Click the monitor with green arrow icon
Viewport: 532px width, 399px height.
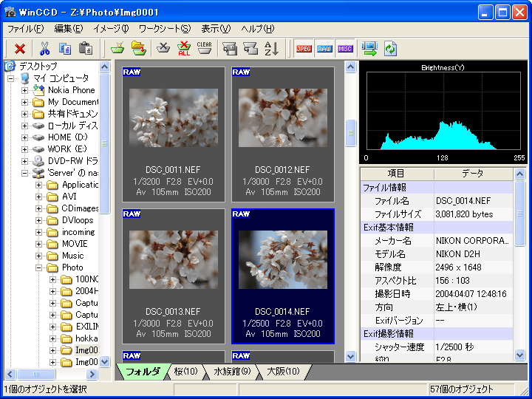tap(369, 49)
